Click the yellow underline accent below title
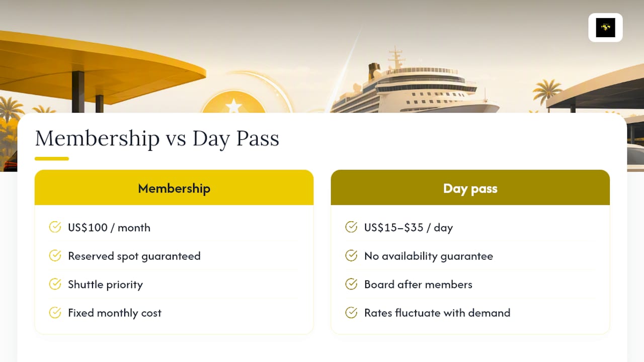Viewport: 644px width, 362px height. [52, 159]
